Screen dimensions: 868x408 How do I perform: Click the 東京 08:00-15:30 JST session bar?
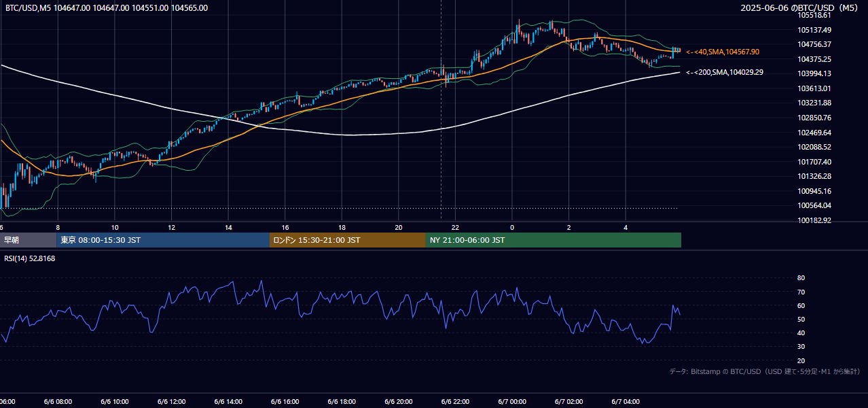click(x=163, y=240)
